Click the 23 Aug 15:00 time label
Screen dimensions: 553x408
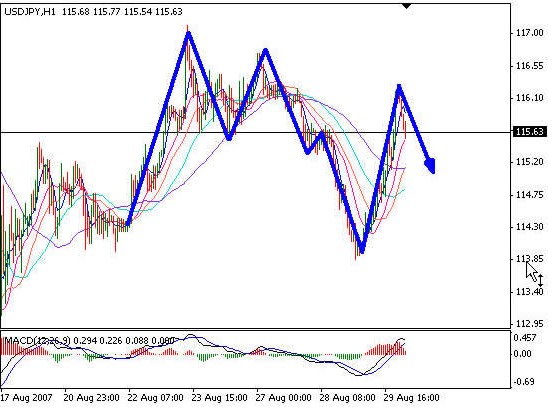(219, 398)
